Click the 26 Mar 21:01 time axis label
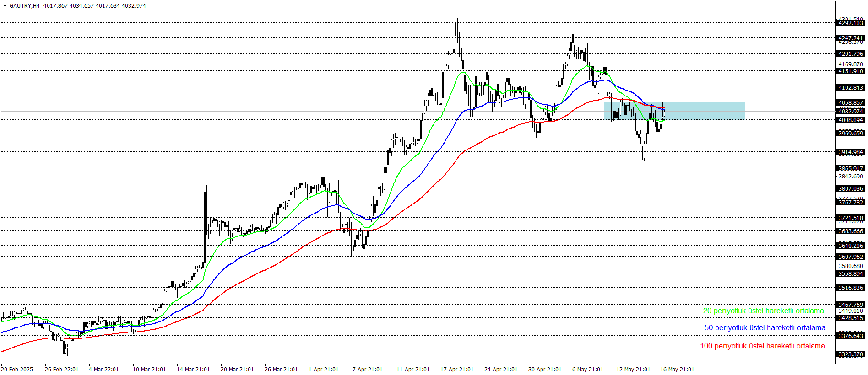 tap(281, 370)
